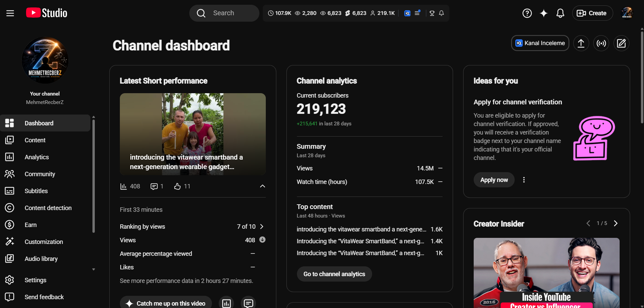Click the down-arrow indicator next to Views 408

click(262, 240)
